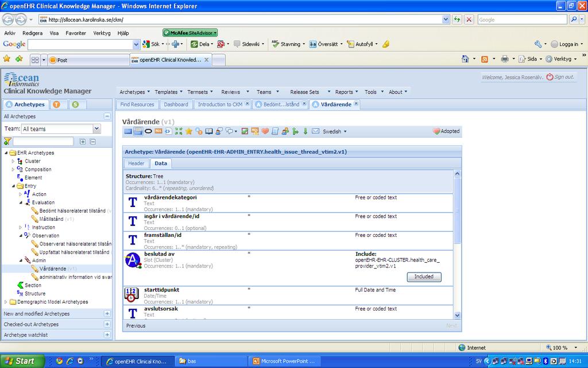Image resolution: width=588 pixels, height=368 pixels.
Task: Expand Checked-out Archetypes panel
Action: pos(107,324)
